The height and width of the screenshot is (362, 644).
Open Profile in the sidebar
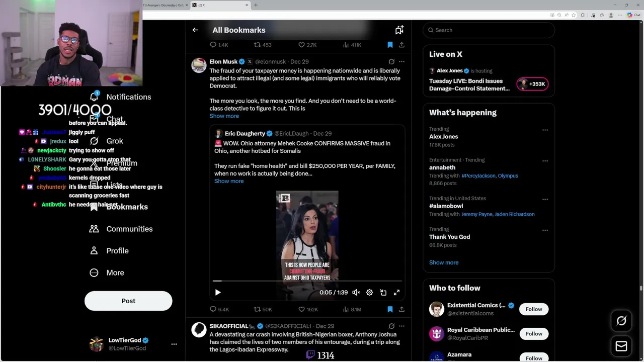pyautogui.click(x=110, y=250)
